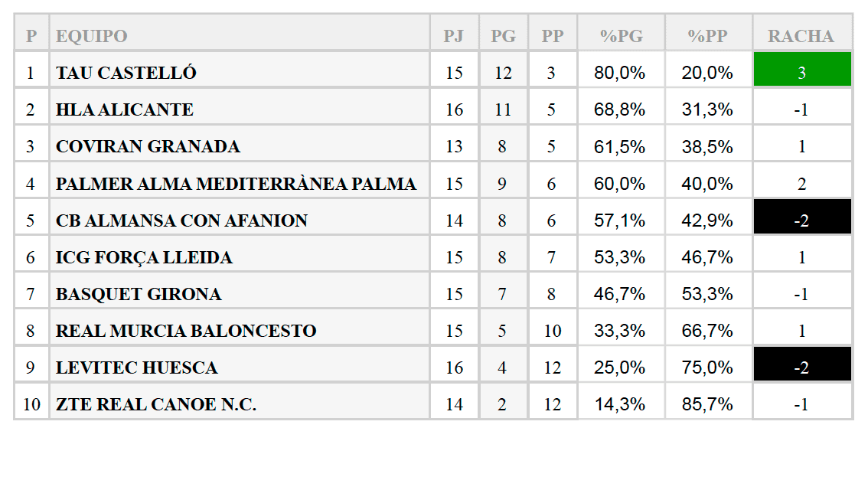
Task: Open HLA ALICANTE team name
Action: click(125, 109)
